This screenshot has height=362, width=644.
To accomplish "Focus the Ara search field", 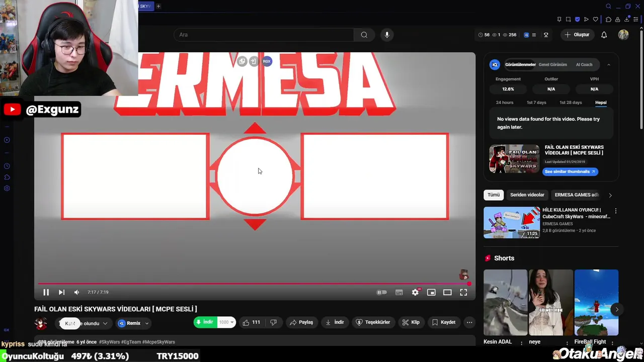I will 264,35.
